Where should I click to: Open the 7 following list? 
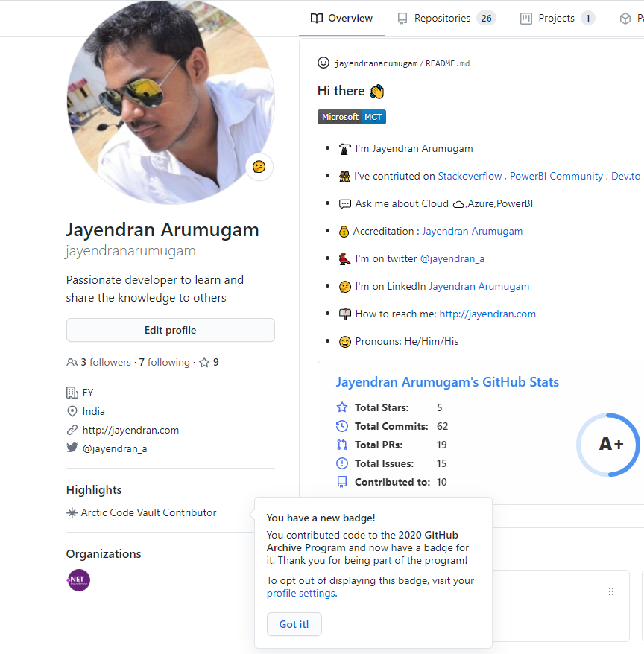coord(164,362)
